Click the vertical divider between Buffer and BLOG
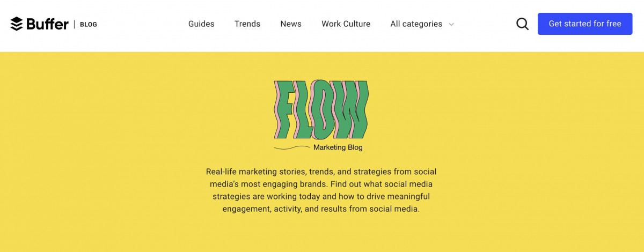 pos(74,24)
